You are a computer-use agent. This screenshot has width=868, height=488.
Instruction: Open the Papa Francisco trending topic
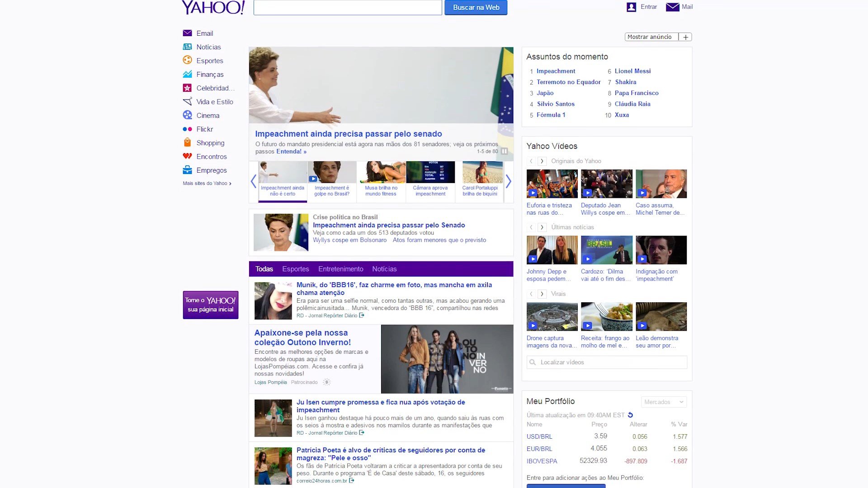coord(637,93)
